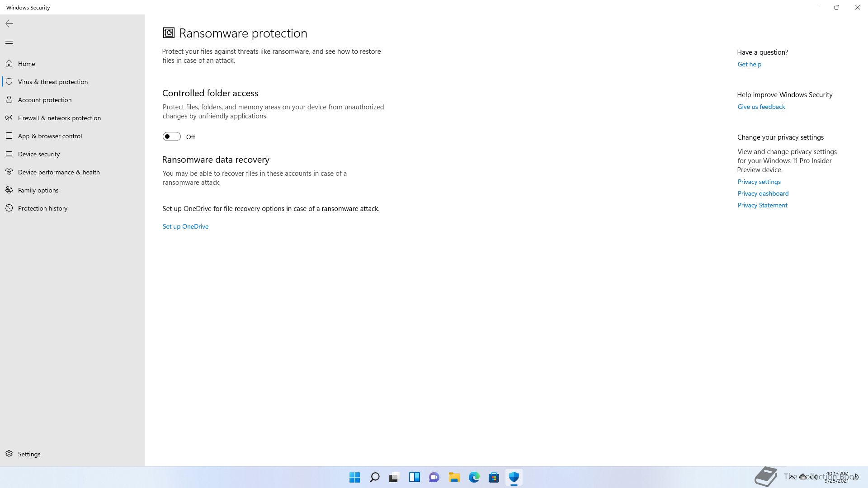Click the Virus & threat protection shield icon

pos(9,82)
